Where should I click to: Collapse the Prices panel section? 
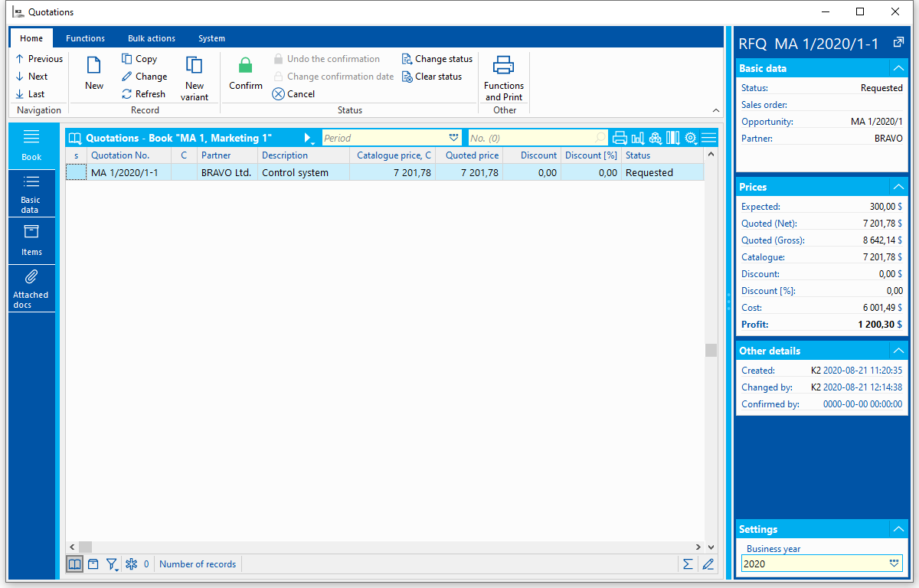point(898,187)
